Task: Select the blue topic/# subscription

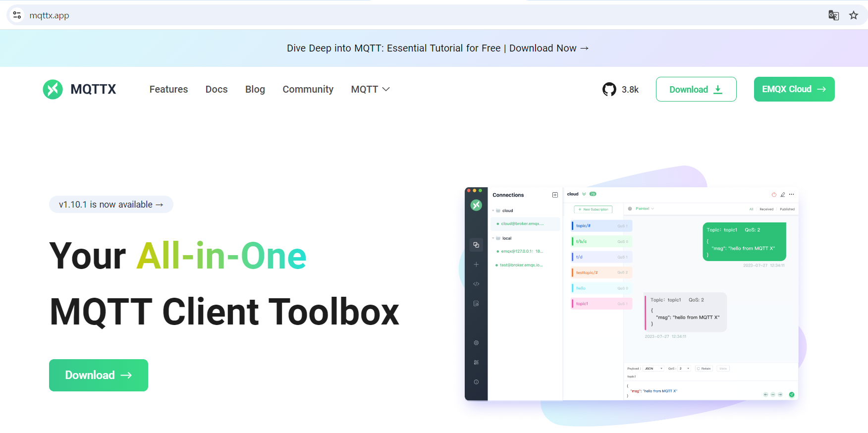Action: tap(601, 226)
